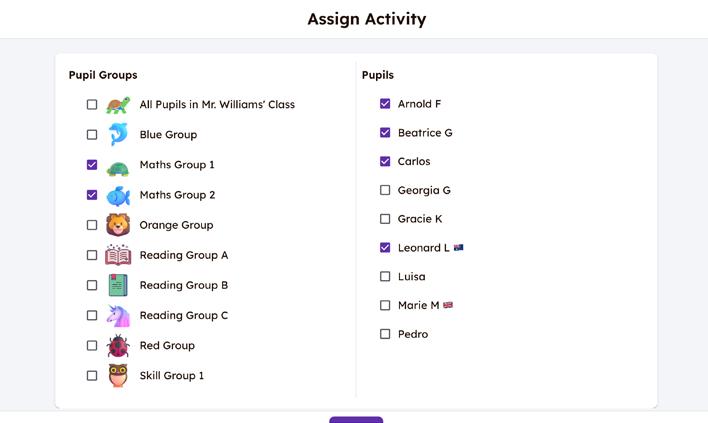Click the green Reading Group B book icon
Image resolution: width=708 pixels, height=423 pixels.
click(118, 285)
